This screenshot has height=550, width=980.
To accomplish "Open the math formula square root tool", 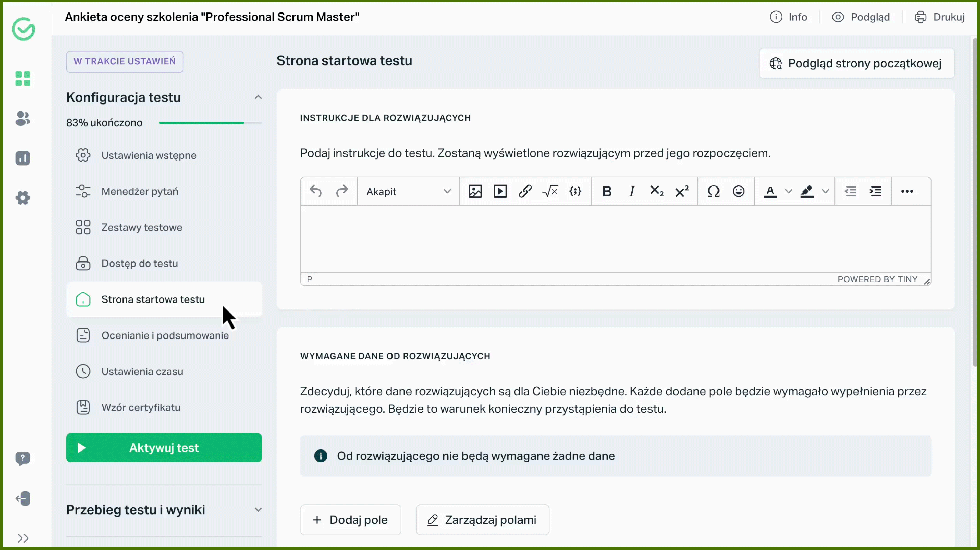I will [550, 191].
